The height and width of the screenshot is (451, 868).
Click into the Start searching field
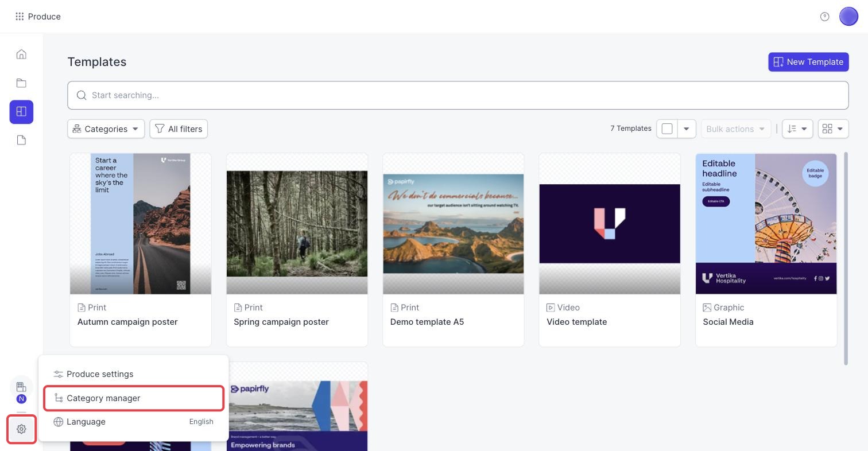point(458,95)
